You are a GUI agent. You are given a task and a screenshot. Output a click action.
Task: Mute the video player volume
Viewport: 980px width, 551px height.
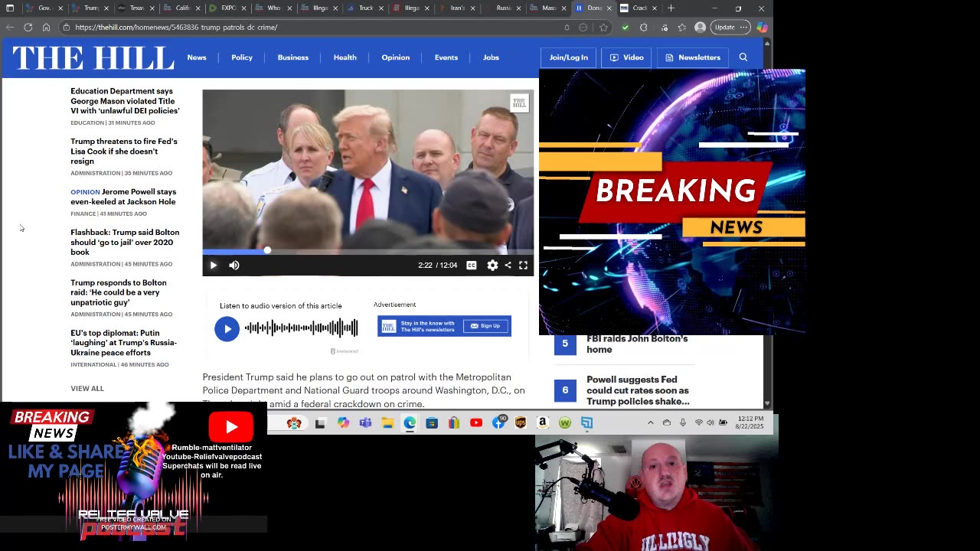(234, 266)
